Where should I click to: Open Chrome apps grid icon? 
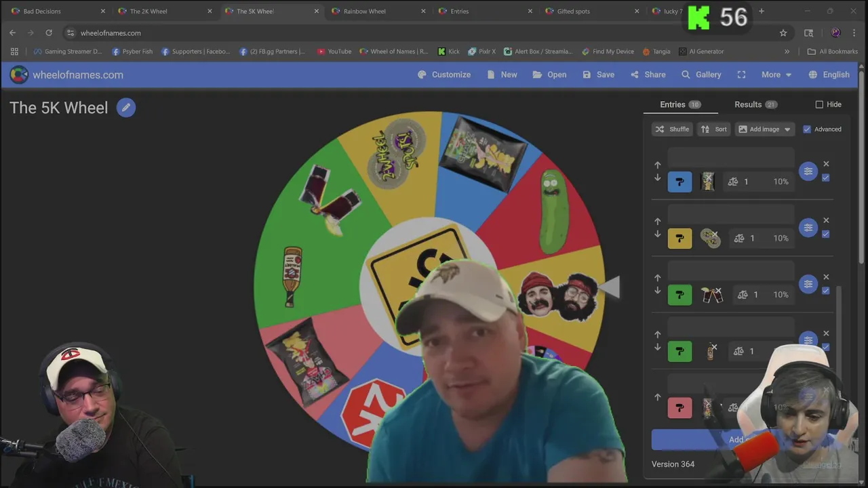(x=14, y=52)
